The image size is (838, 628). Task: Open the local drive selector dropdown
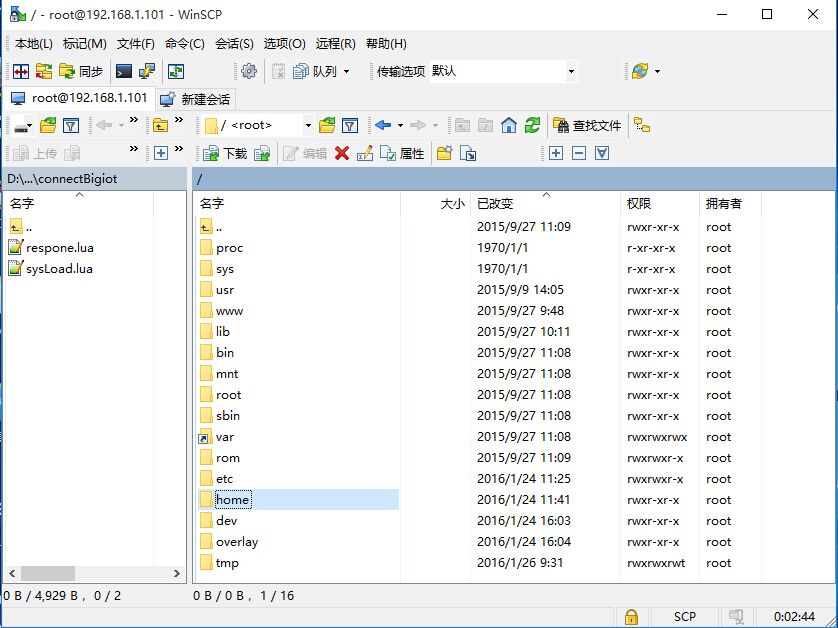tap(22, 126)
